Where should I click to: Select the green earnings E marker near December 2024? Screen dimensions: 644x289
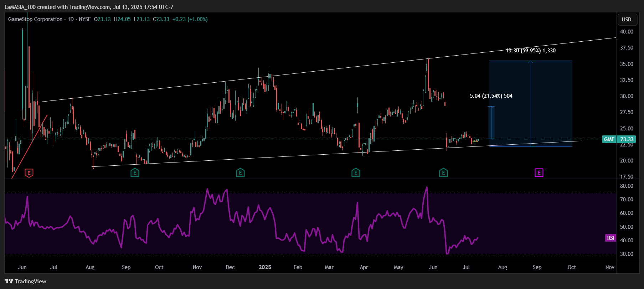pos(240,173)
